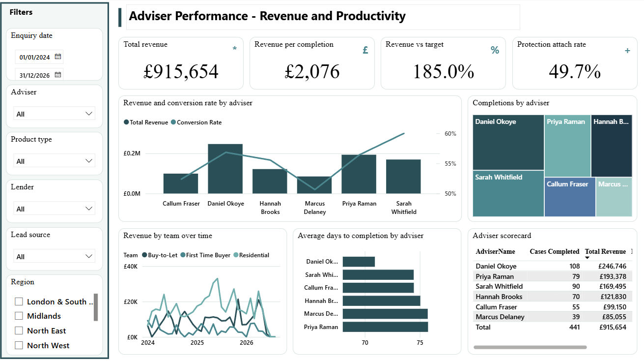Viewport: 644px width, 361px height.
Task: Select the Callum Fraser treemap tile
Action: tap(570, 197)
